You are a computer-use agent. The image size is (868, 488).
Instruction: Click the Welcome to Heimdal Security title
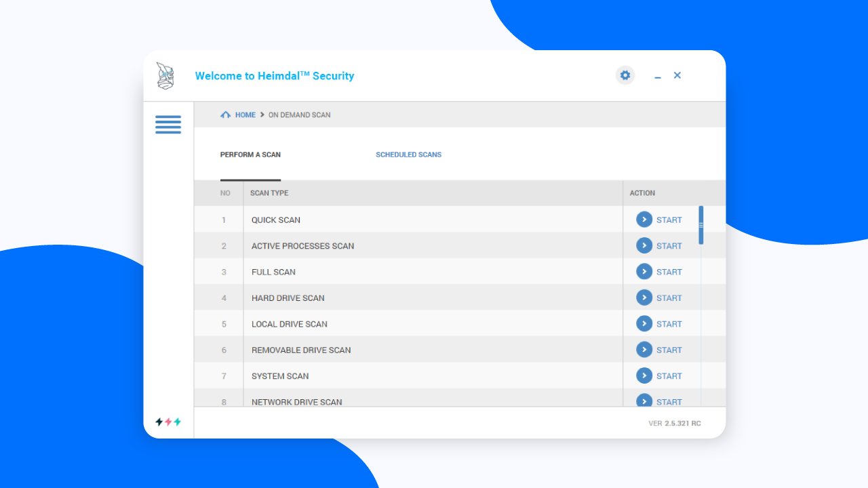[275, 76]
